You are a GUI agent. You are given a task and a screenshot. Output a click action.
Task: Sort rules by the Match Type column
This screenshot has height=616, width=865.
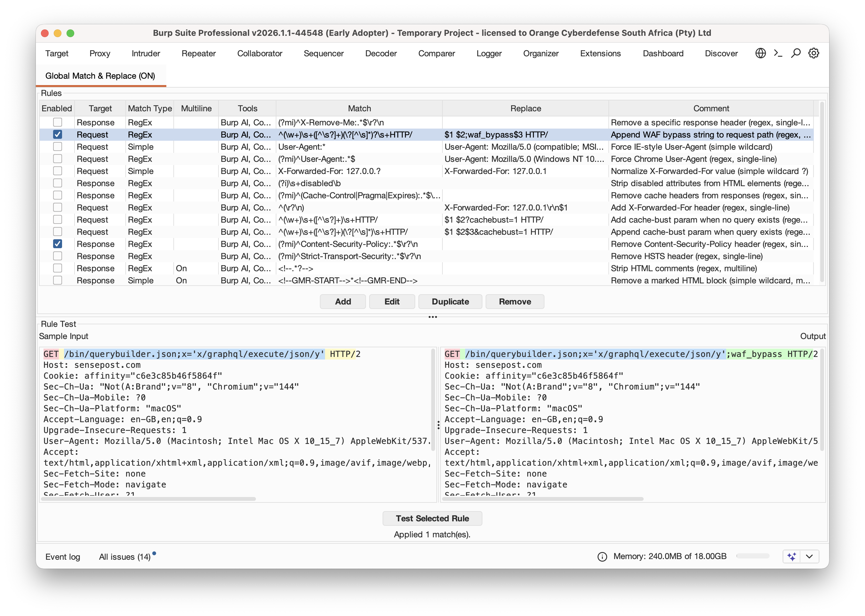click(x=150, y=108)
